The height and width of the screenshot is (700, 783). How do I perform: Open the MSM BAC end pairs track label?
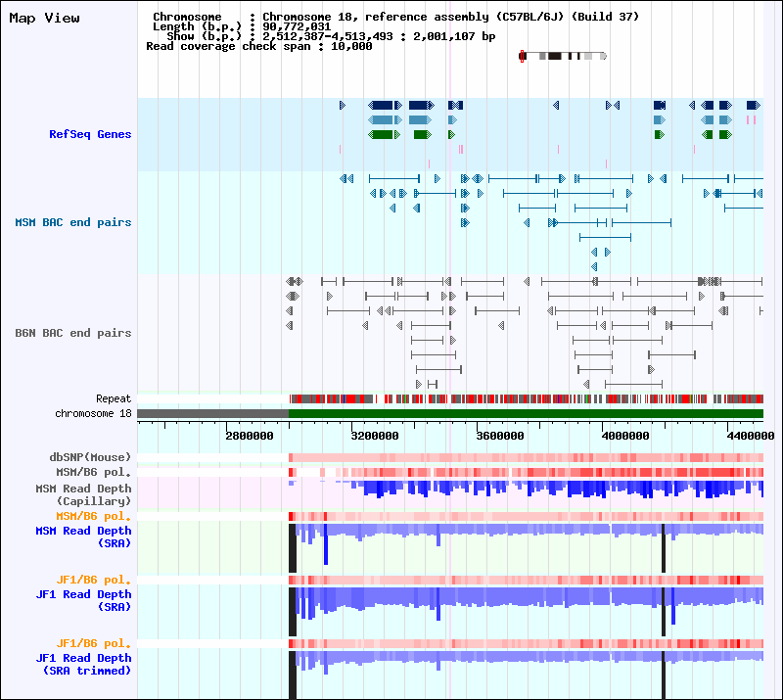72,222
